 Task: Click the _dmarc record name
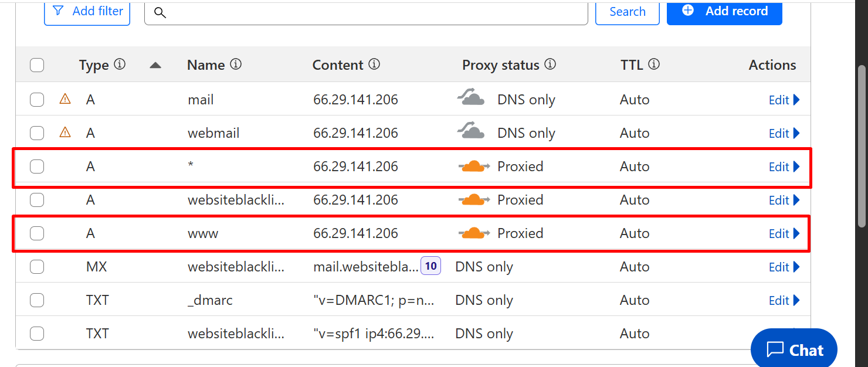210,300
